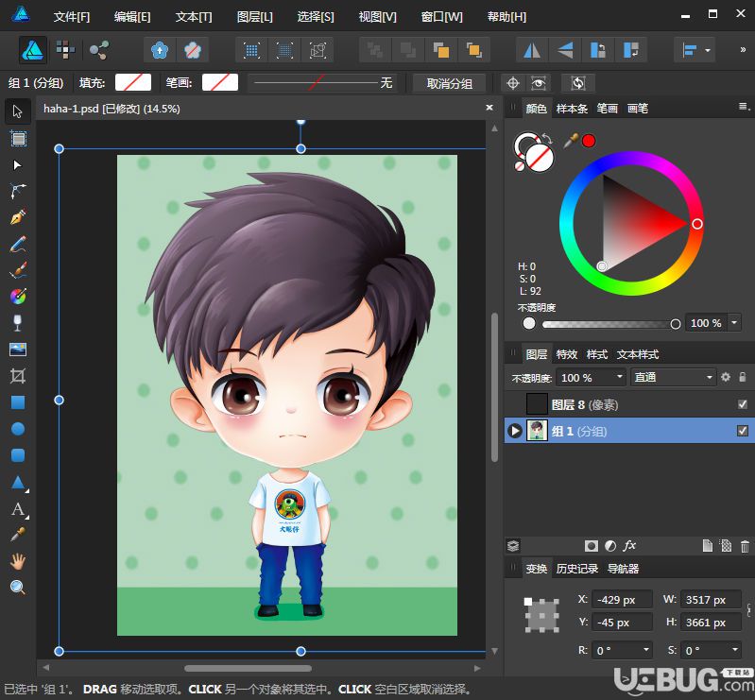The width and height of the screenshot is (755, 700).
Task: Select the Zoom magnifier tool
Action: 18,588
